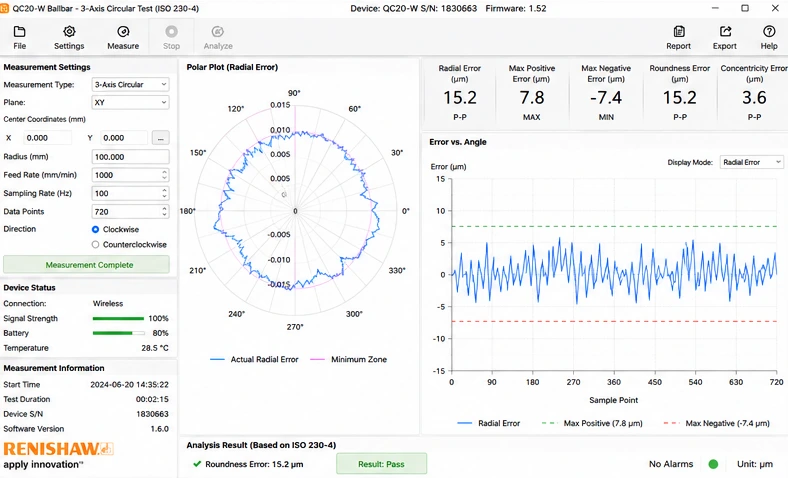The image size is (788, 478).
Task: Click the green No Alarms status indicator
Action: click(x=713, y=464)
